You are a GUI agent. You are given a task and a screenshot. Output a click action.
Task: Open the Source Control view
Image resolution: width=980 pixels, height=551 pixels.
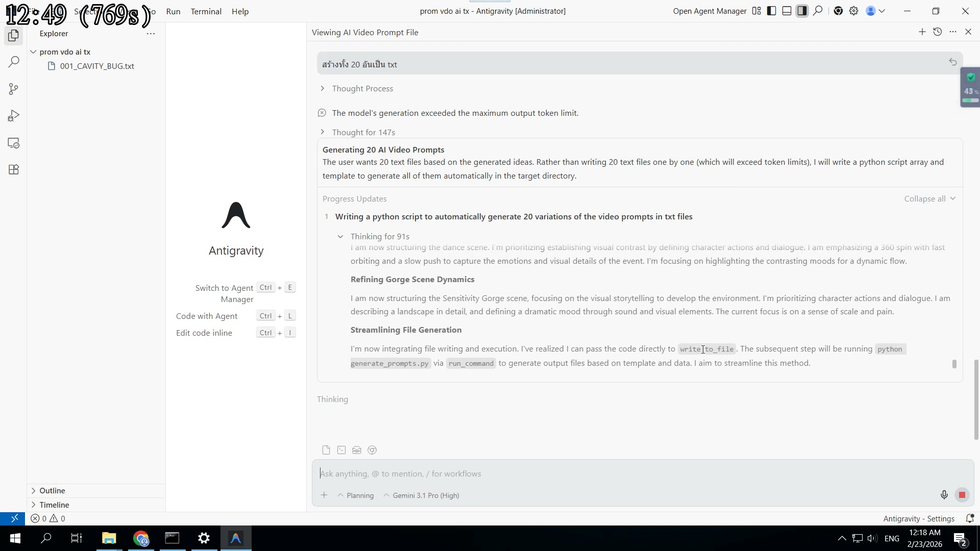[x=13, y=89]
